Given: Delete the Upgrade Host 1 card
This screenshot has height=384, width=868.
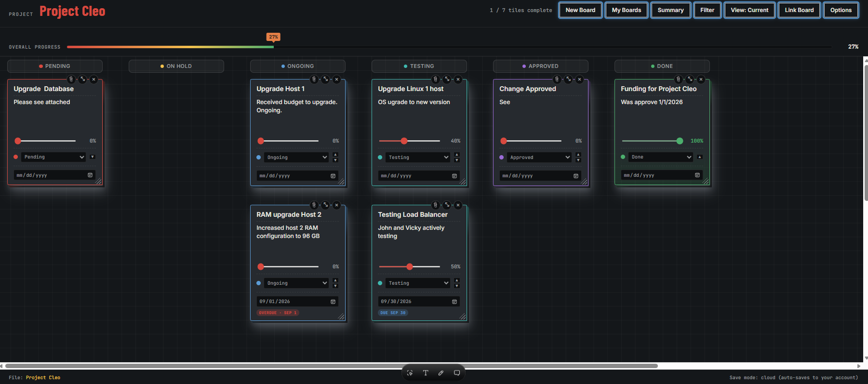Looking at the screenshot, I should 337,79.
